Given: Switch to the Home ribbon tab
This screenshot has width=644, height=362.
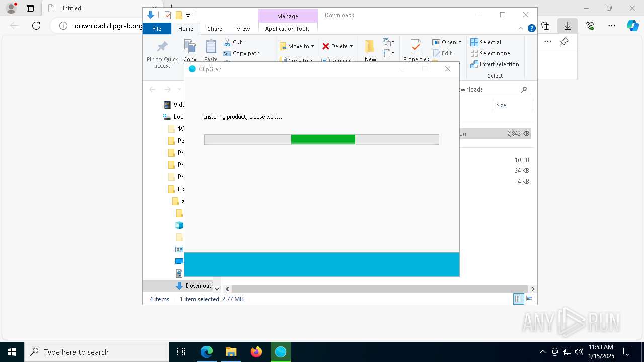Looking at the screenshot, I should pos(186,29).
